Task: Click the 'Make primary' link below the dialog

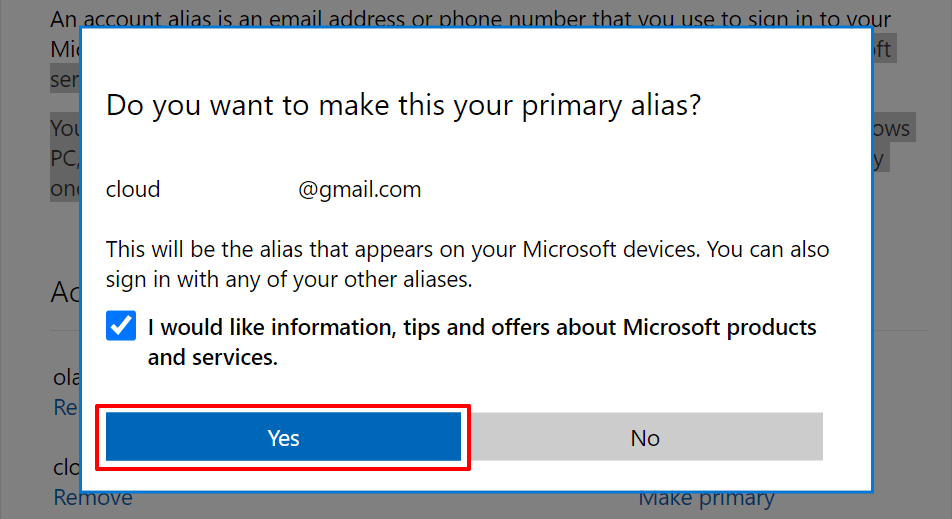Action: tap(706, 497)
